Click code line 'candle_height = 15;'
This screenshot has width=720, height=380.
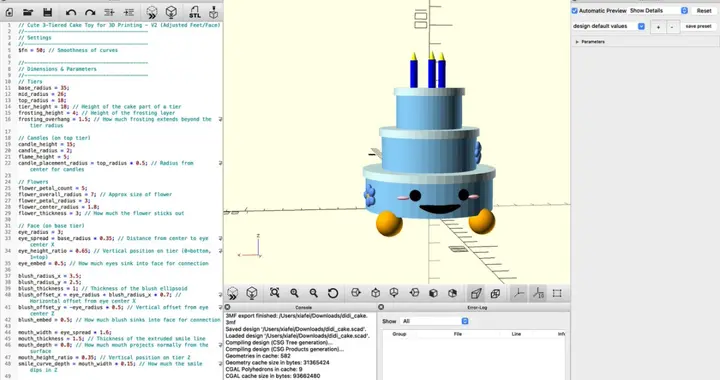tap(46, 144)
